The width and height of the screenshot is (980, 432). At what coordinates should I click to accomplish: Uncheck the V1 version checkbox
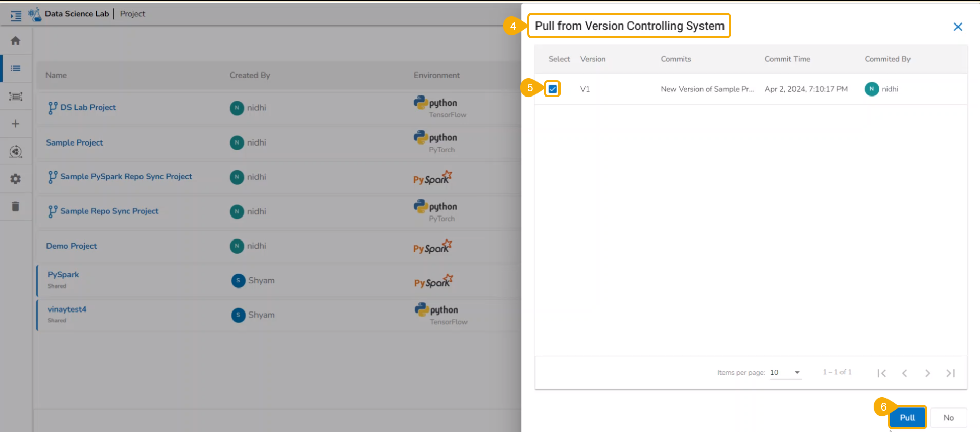pyautogui.click(x=553, y=89)
